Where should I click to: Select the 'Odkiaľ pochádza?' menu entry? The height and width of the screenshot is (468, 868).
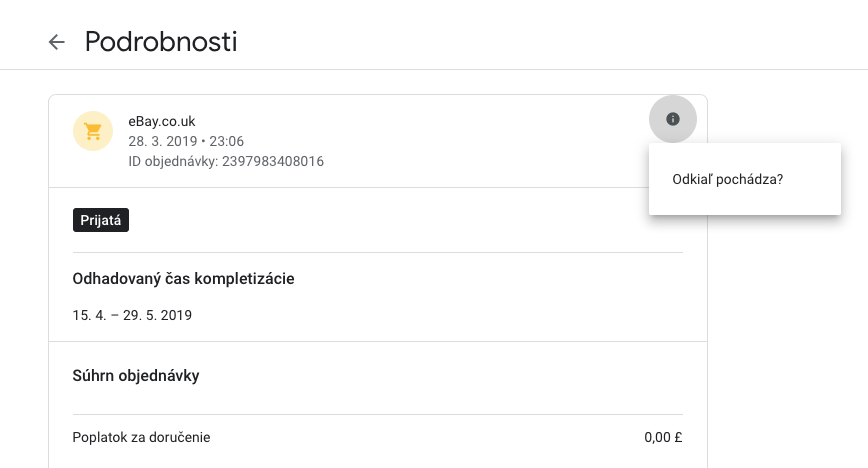point(745,179)
